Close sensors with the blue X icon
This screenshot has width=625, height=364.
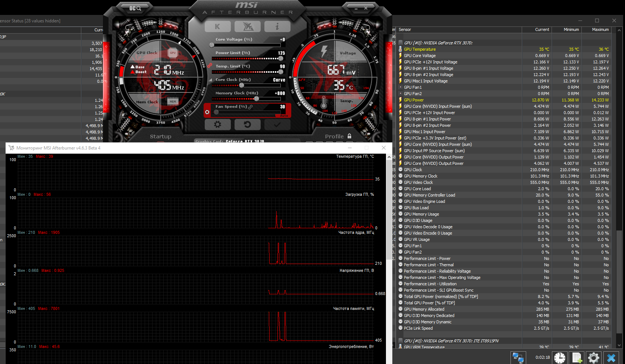[611, 357]
